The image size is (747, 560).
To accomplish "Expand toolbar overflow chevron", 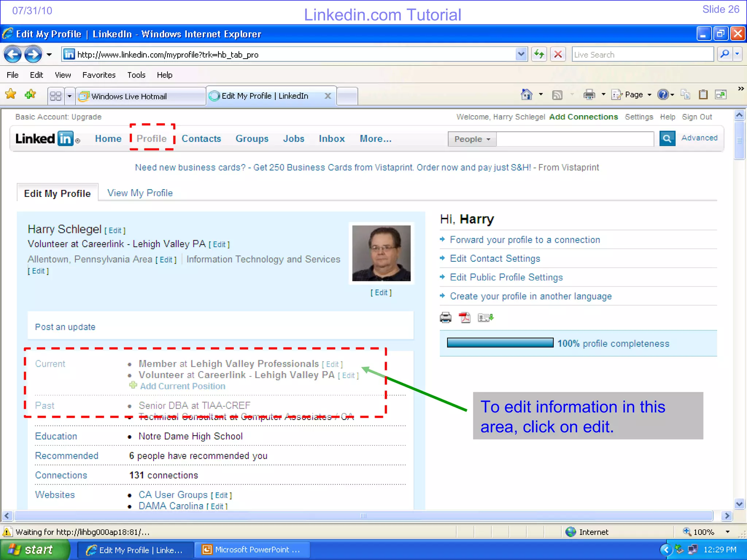I will 741,89.
